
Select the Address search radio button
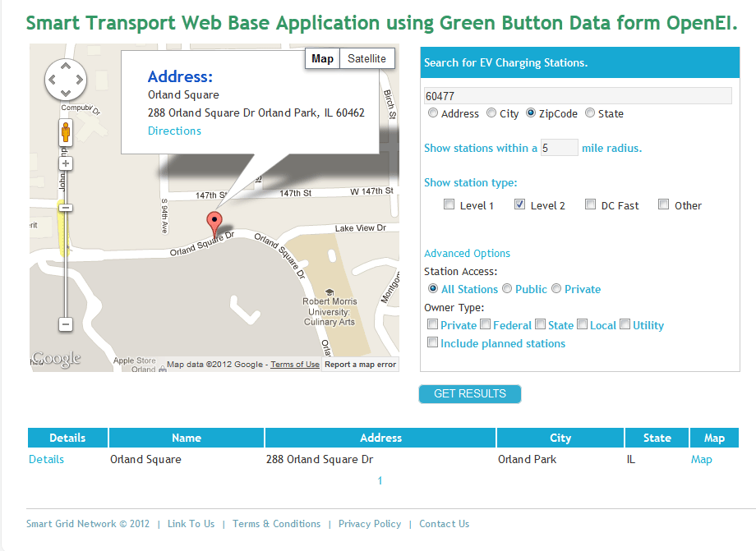click(433, 112)
